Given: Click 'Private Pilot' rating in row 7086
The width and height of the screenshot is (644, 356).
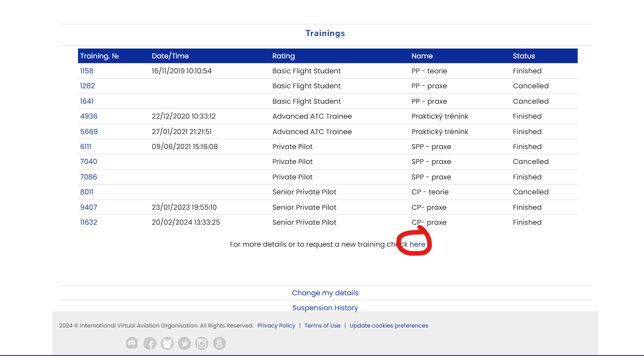Looking at the screenshot, I should (x=292, y=177).
